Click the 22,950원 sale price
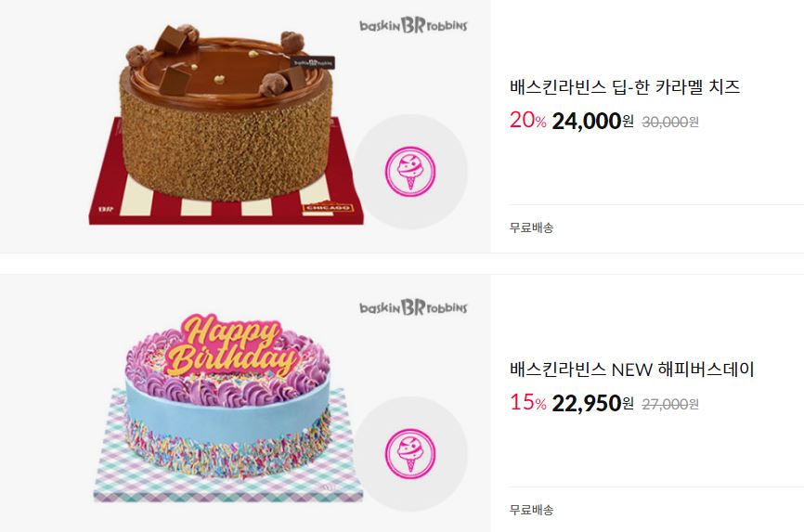The width and height of the screenshot is (804, 532). tap(592, 403)
